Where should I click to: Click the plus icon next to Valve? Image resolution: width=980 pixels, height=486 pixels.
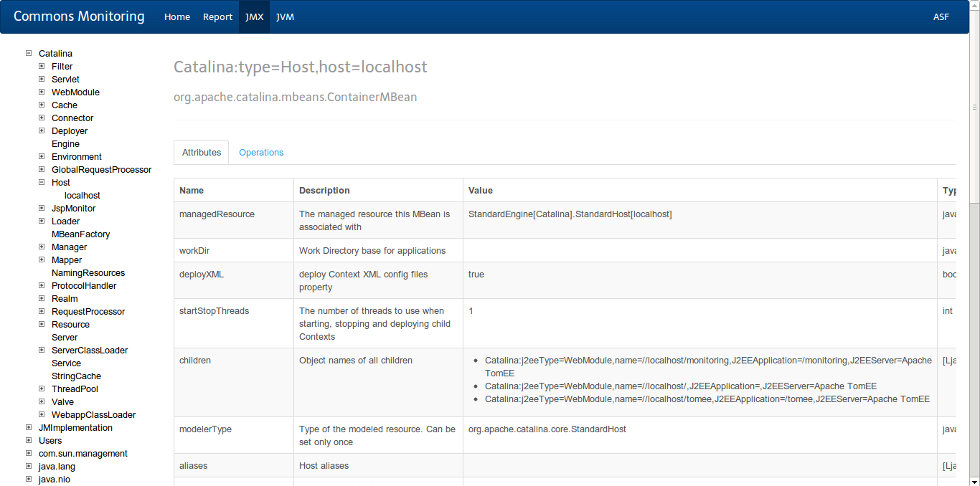click(x=42, y=401)
